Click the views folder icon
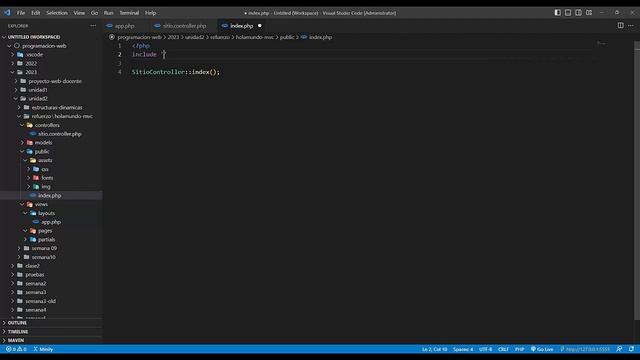This screenshot has width=640, height=360. pyautogui.click(x=30, y=204)
